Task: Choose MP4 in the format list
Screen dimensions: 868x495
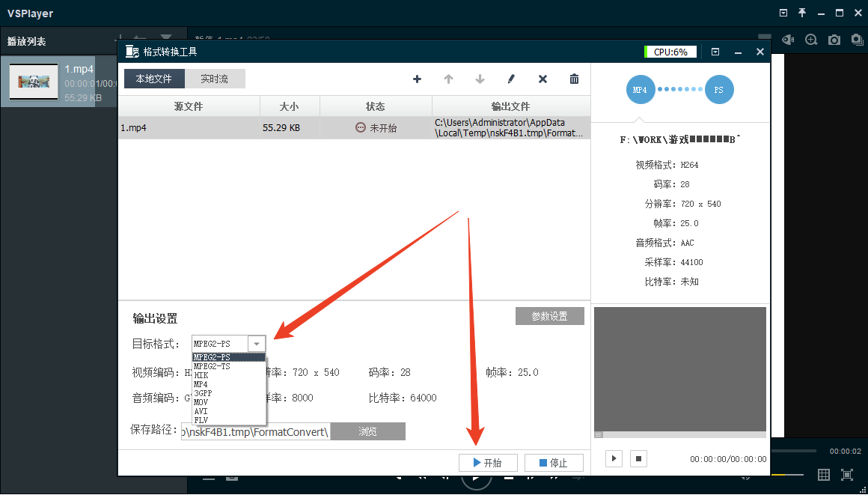Action: 229,384
